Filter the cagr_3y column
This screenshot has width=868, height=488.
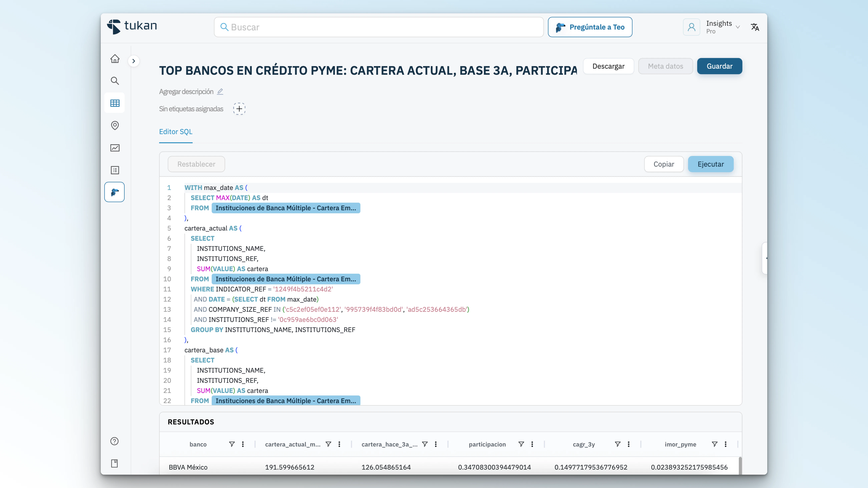coord(618,444)
